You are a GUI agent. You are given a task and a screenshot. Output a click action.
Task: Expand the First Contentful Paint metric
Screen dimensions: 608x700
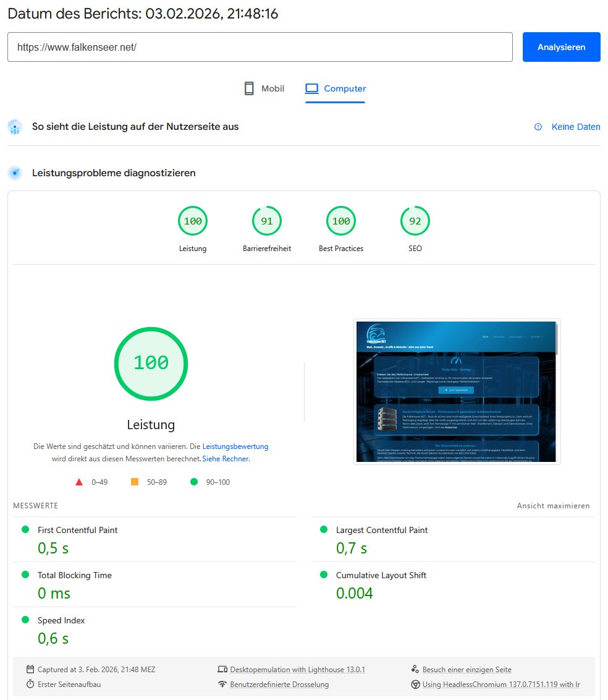78,530
